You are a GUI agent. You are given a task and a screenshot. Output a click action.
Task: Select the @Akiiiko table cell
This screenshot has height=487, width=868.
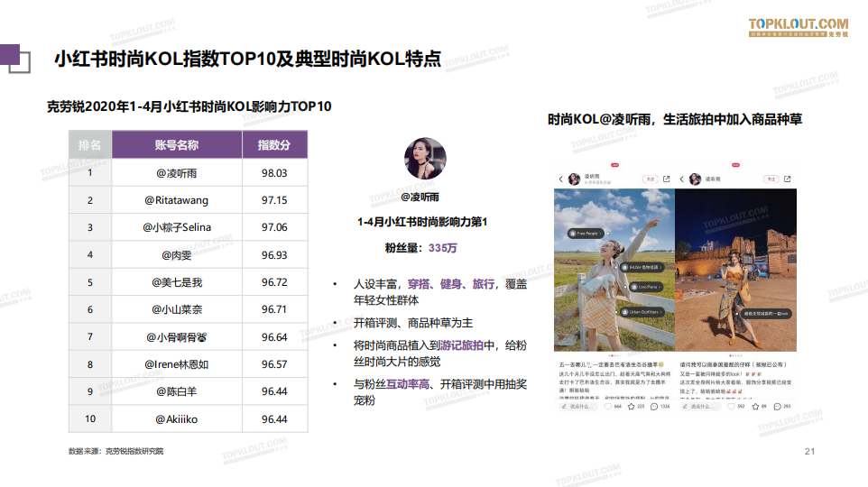click(x=177, y=419)
